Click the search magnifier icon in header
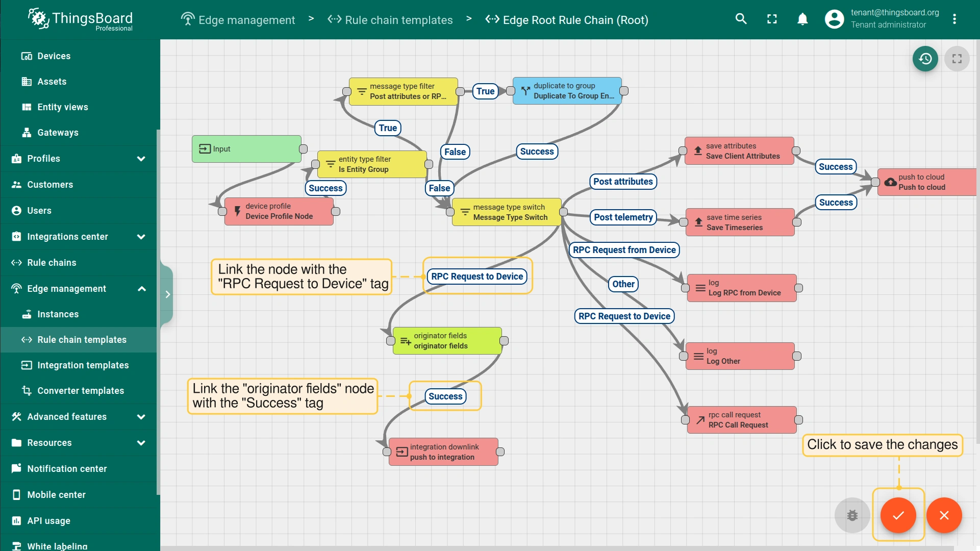This screenshot has width=980, height=551. 741,19
